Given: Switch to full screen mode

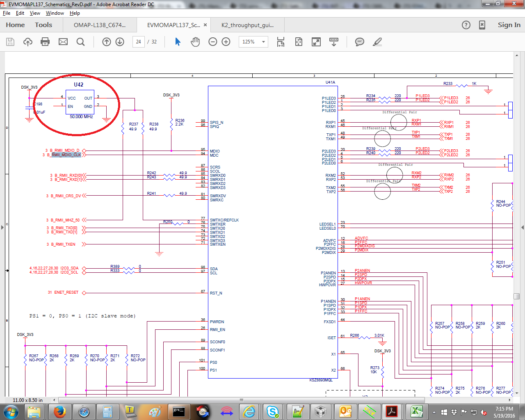Looking at the screenshot, I should tap(316, 42).
